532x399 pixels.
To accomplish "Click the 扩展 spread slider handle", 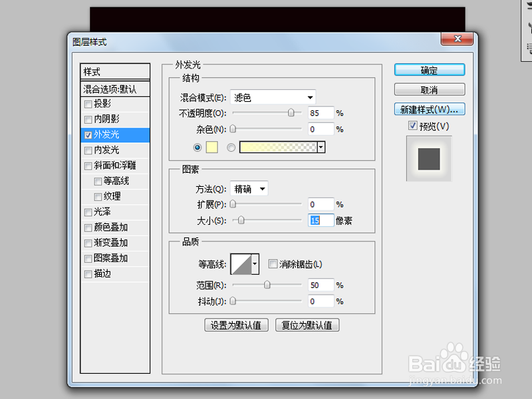I will point(233,204).
